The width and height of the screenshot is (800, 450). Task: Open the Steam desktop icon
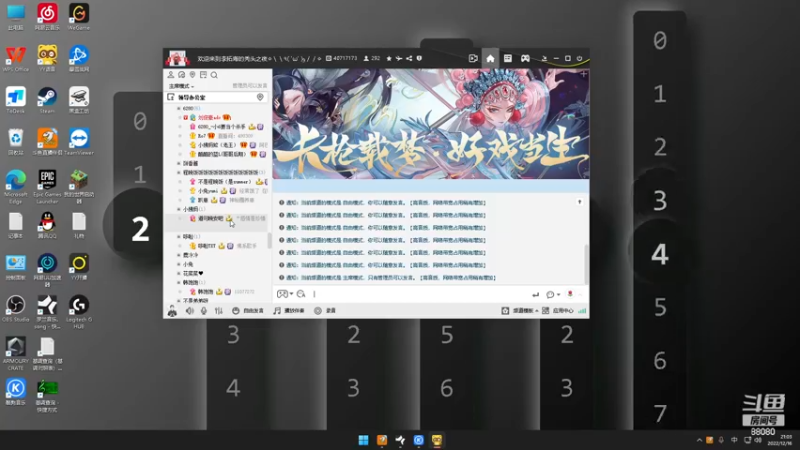point(47,101)
